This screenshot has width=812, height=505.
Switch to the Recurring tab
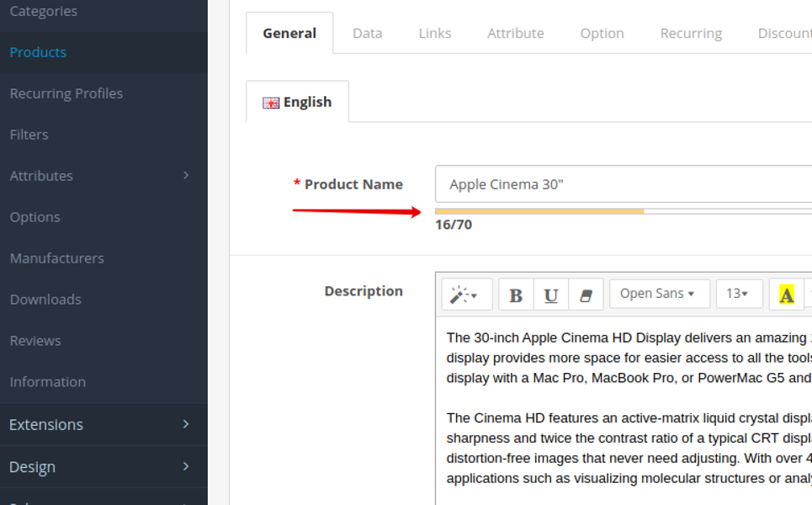691,33
